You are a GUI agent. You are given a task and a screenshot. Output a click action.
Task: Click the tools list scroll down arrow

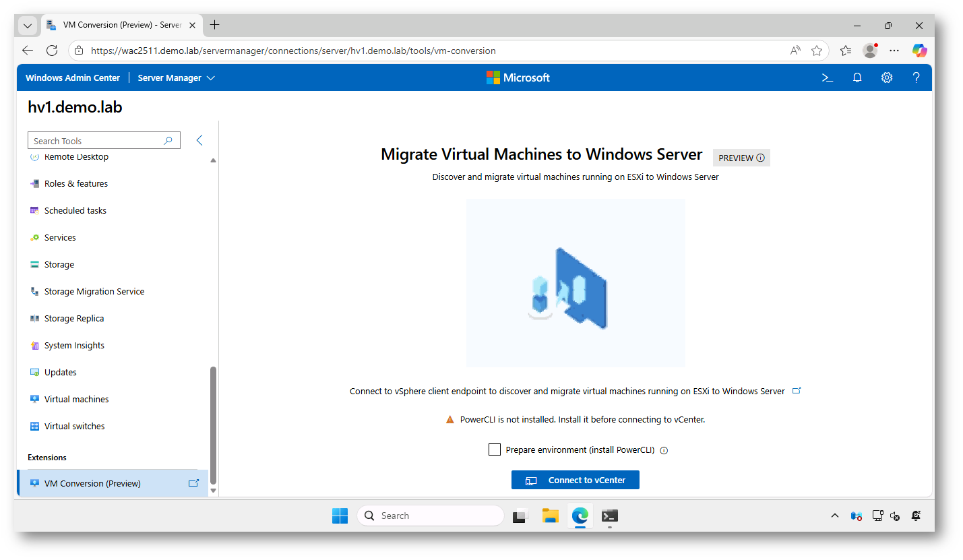pos(214,490)
